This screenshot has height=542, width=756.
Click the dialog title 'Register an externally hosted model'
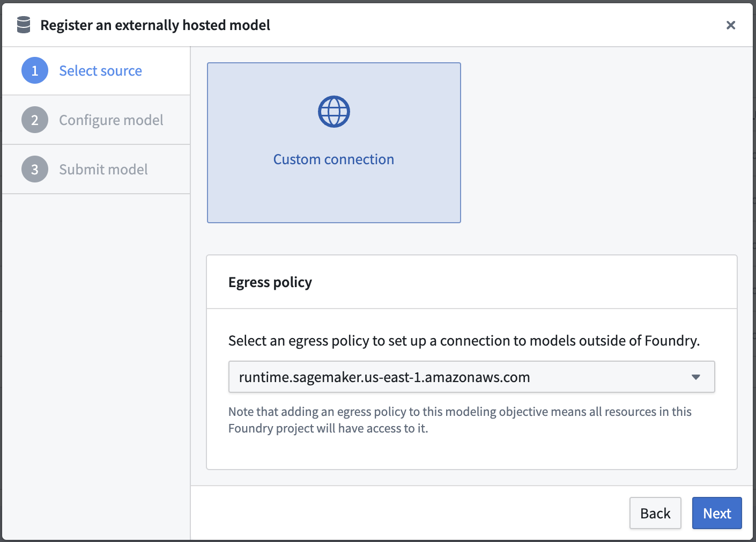[x=155, y=25]
